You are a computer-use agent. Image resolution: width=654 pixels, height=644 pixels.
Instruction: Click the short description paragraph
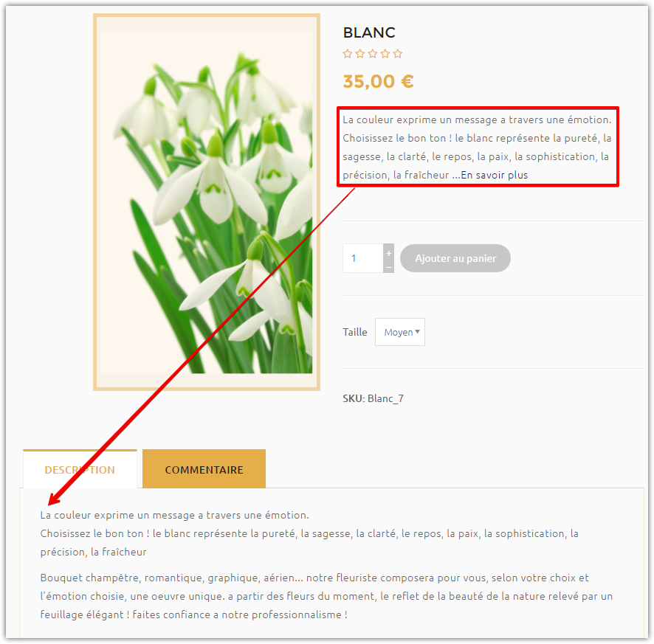tap(477, 147)
